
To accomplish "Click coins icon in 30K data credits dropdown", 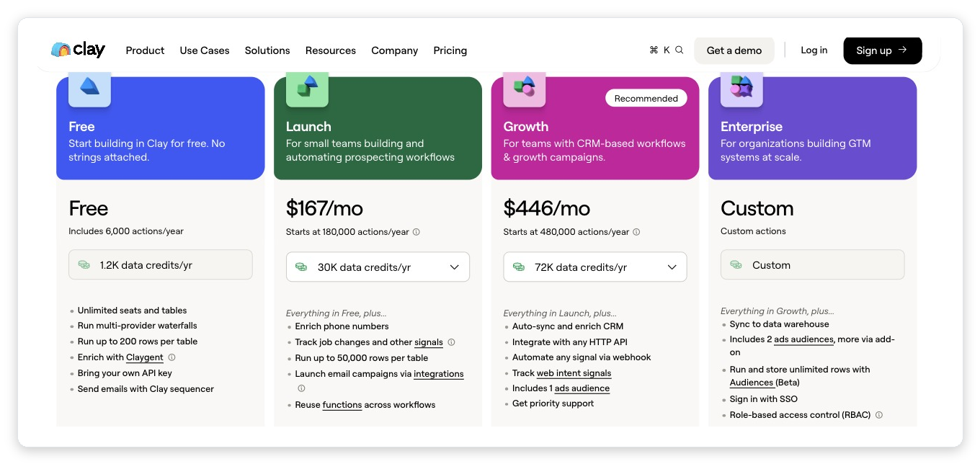I will (x=302, y=267).
